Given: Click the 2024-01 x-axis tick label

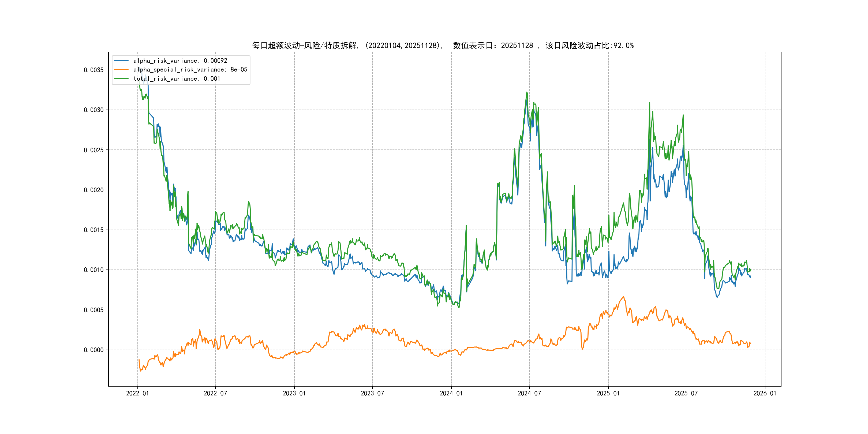Looking at the screenshot, I should (451, 393).
